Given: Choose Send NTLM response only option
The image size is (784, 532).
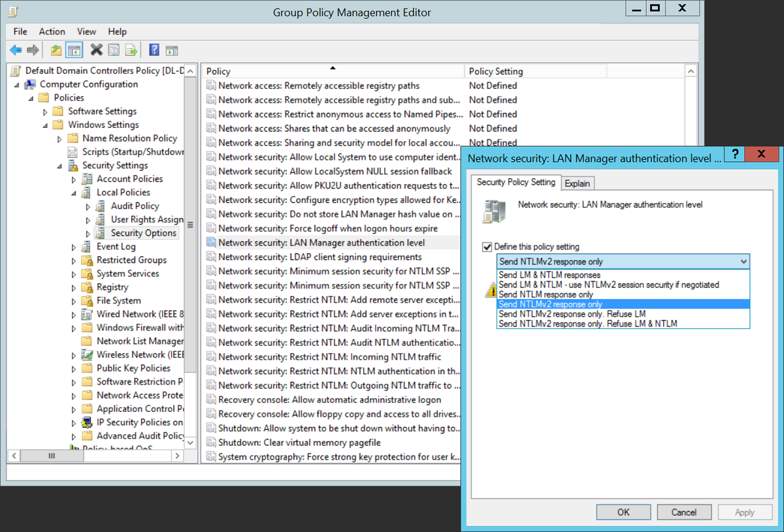Looking at the screenshot, I should 623,294.
